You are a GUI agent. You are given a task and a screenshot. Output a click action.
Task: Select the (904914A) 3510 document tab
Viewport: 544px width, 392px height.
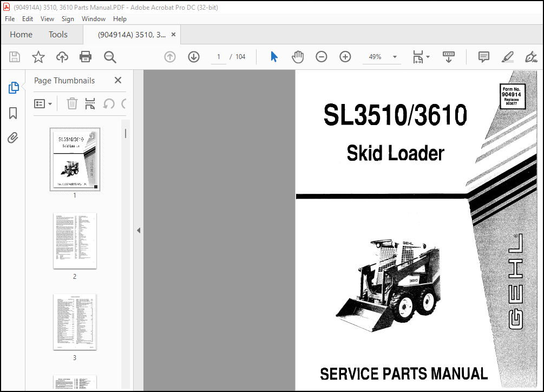(x=132, y=35)
